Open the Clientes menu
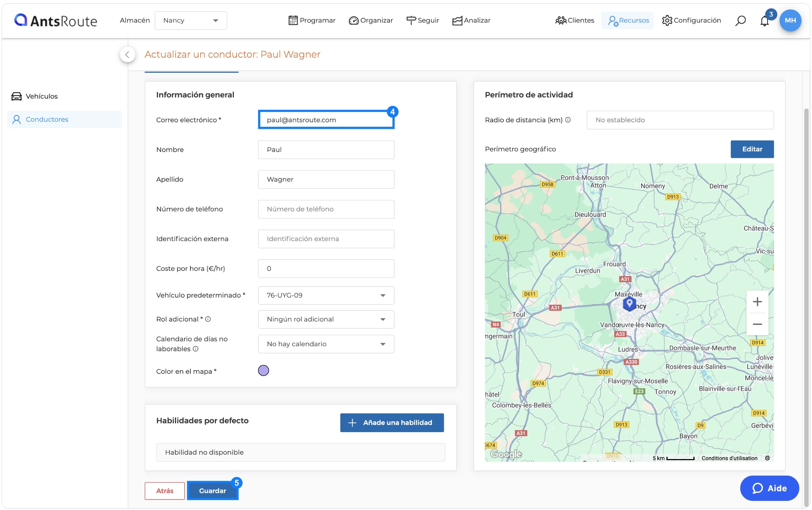 pos(574,20)
